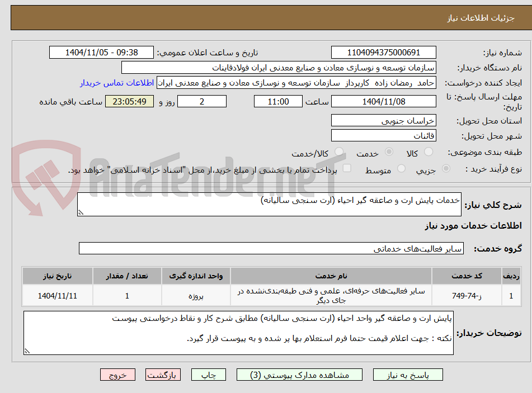The height and width of the screenshot is (393, 532).
Task: Click the تاریخ نیاز column header
Action: 57,276
